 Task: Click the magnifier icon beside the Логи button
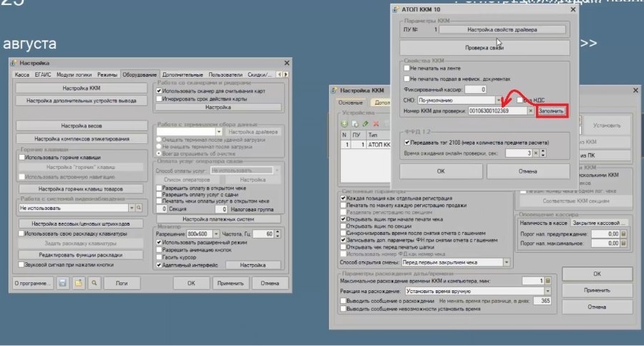tap(94, 283)
